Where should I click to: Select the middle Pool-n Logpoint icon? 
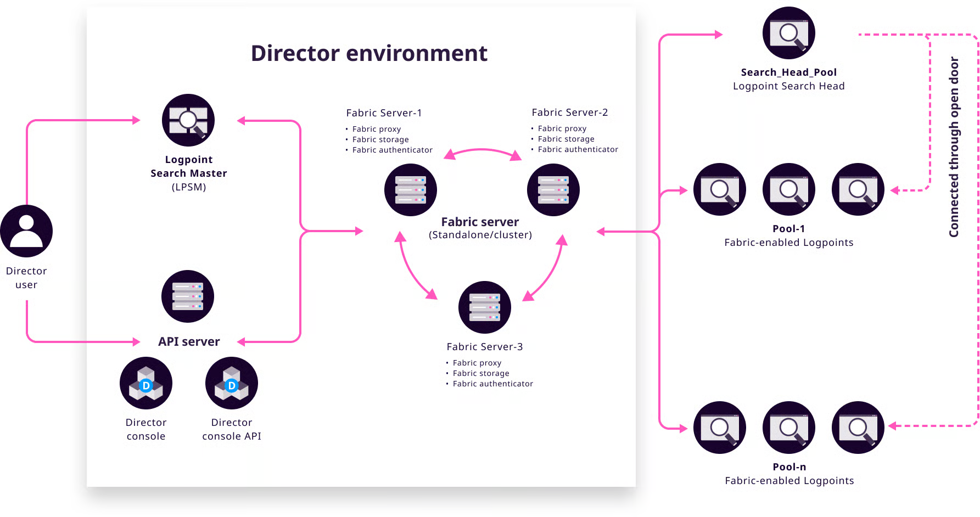click(x=788, y=428)
